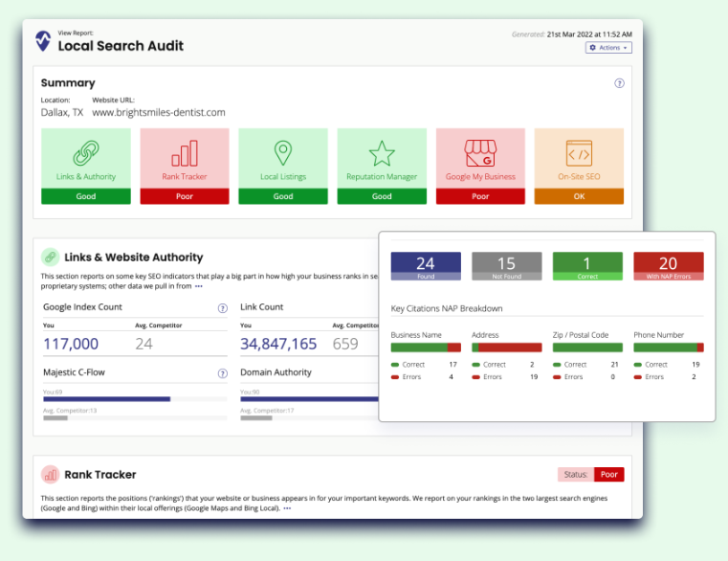
Task: Click the Domain Authority You:90 bar
Action: [309, 399]
